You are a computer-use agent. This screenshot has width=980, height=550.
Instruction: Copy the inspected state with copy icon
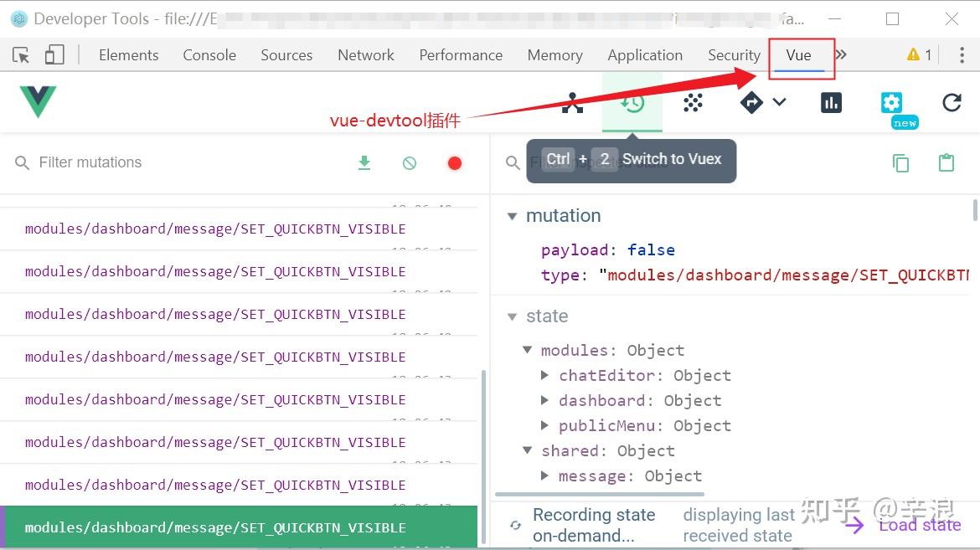coord(900,163)
